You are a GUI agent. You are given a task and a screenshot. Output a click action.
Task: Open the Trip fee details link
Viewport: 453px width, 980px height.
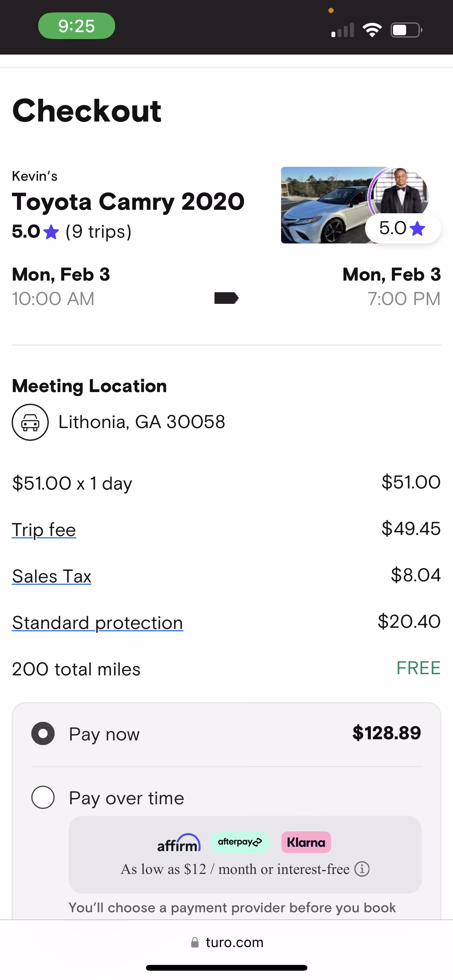[x=44, y=530]
